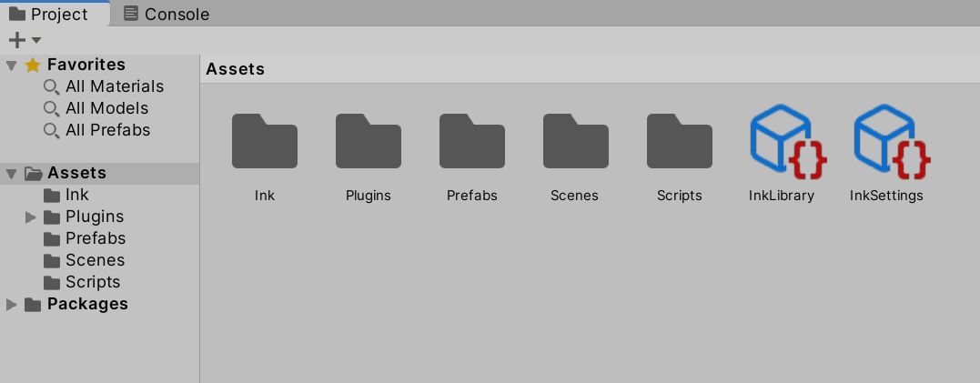Switch to the Console tab

tap(167, 14)
